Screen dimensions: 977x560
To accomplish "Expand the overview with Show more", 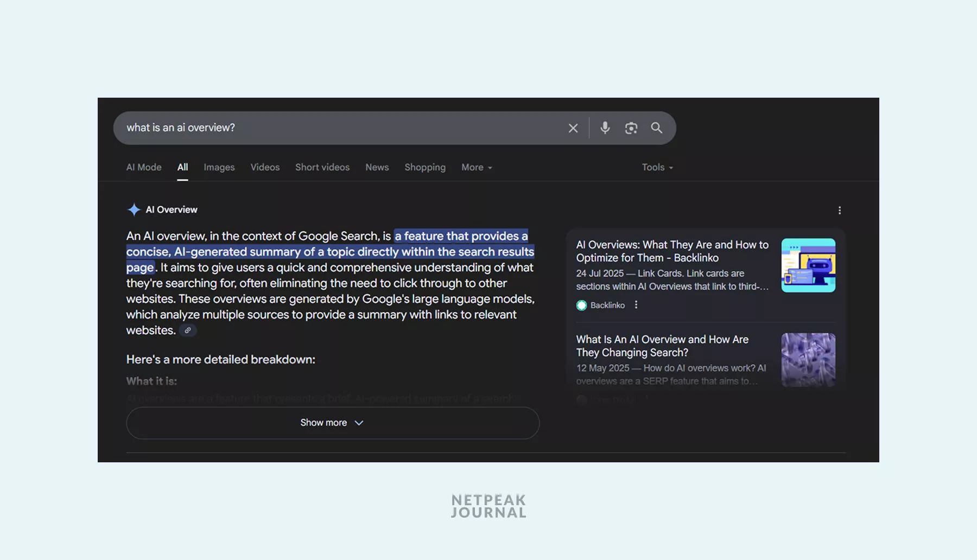I will click(332, 423).
